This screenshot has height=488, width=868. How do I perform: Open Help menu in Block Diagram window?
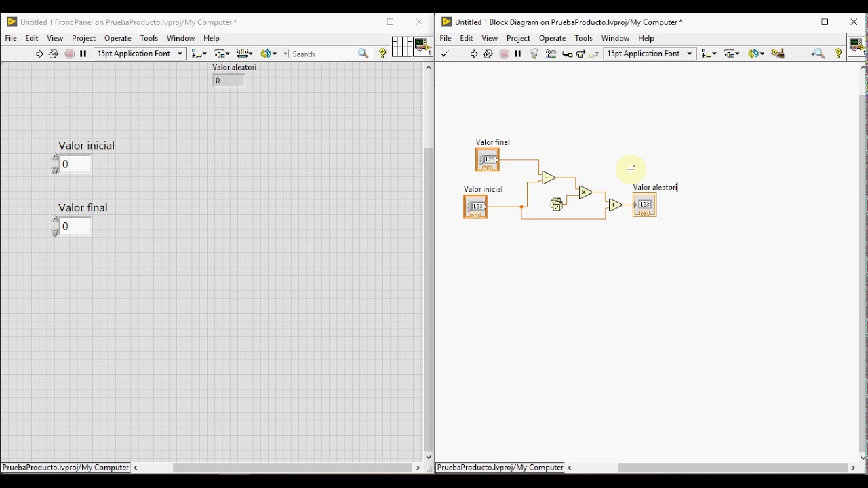(646, 38)
